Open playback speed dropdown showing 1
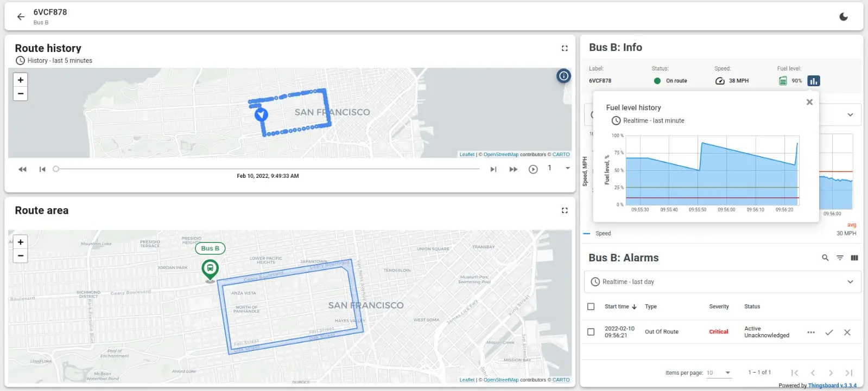 pos(559,168)
